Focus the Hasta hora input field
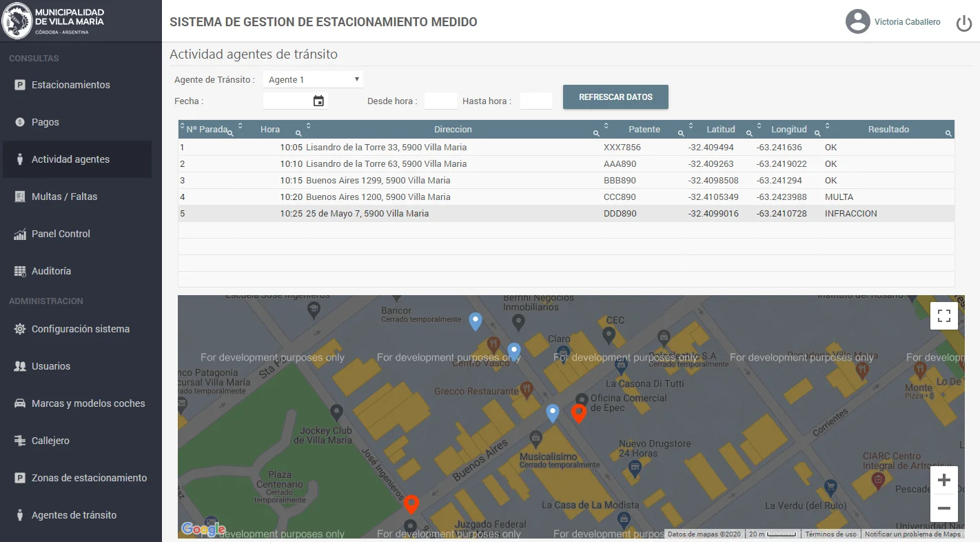Image resolution: width=980 pixels, height=542 pixels. [535, 101]
